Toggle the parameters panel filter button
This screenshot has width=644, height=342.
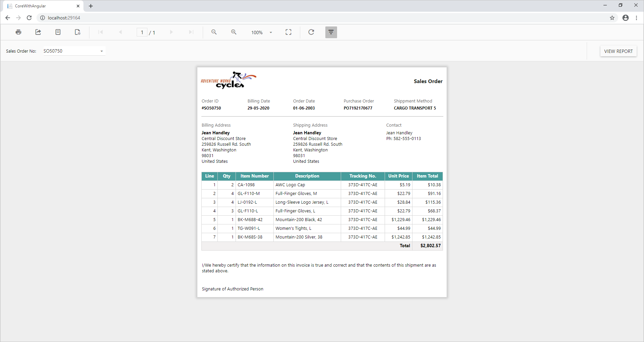tap(331, 32)
